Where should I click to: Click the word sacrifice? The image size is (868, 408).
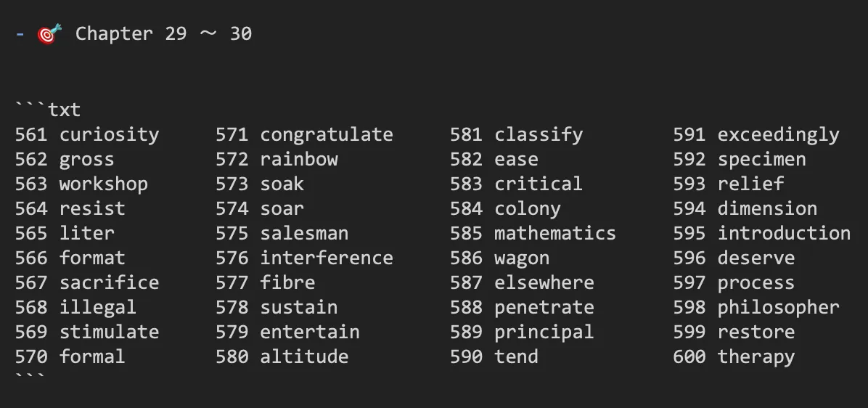coord(109,282)
